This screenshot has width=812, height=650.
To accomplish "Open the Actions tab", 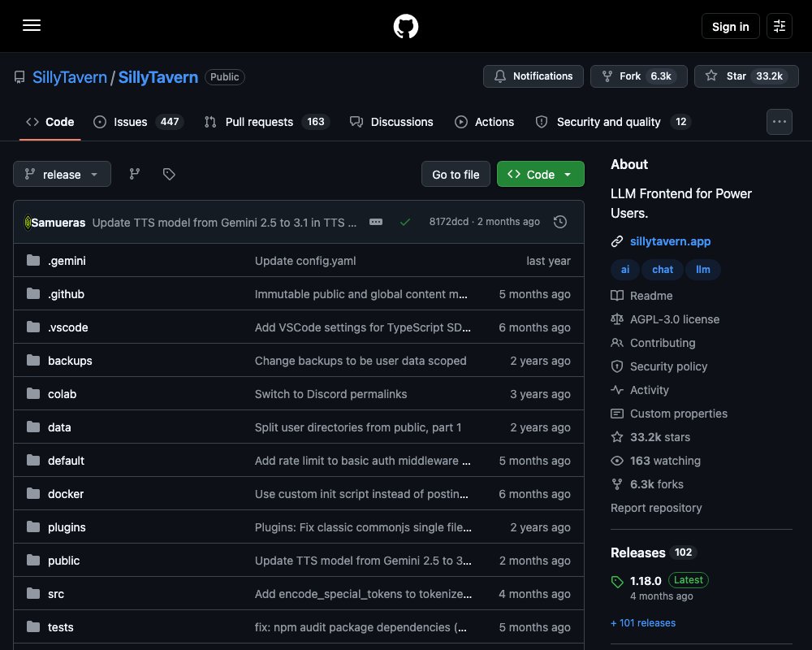I will coord(484,122).
